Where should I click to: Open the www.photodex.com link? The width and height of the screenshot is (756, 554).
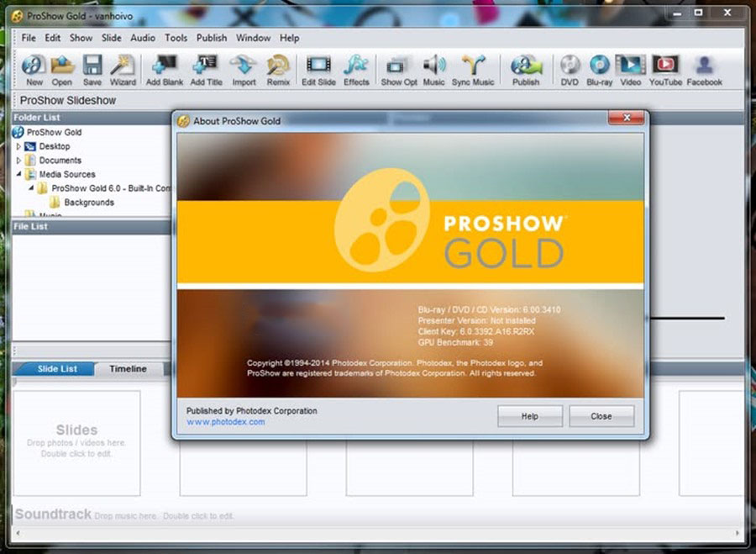[225, 422]
